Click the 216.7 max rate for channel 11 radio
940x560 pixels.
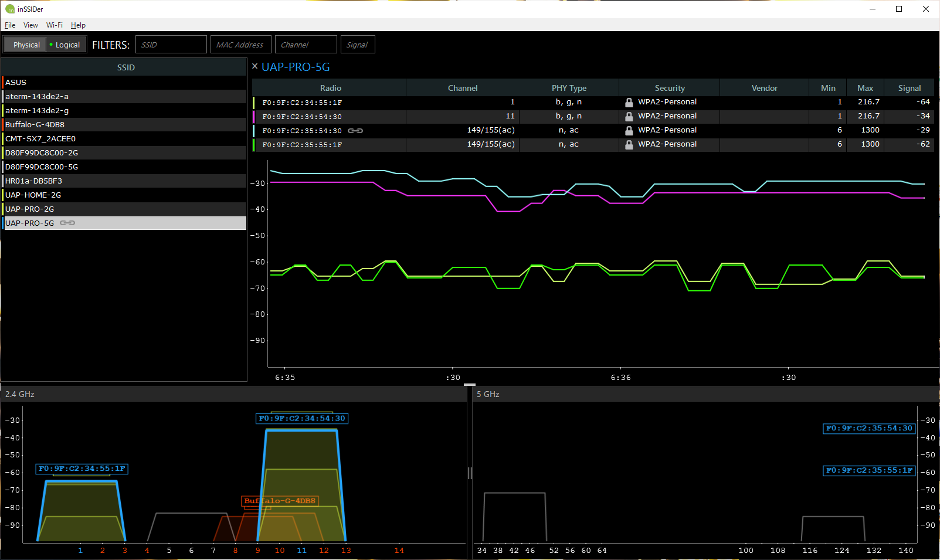click(x=865, y=116)
